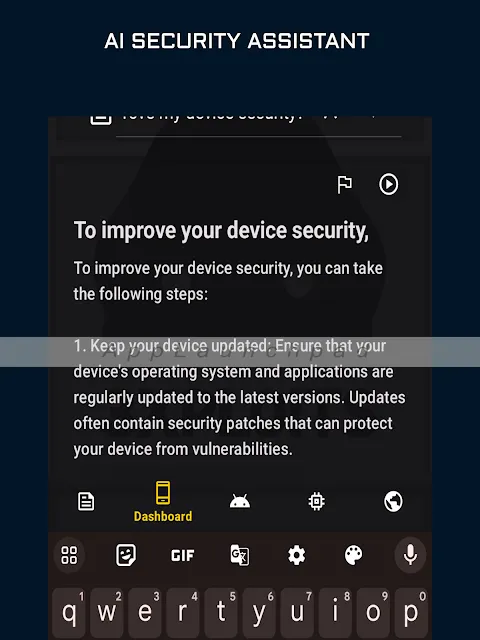
Task: Activate voice input microphone
Action: point(410,555)
